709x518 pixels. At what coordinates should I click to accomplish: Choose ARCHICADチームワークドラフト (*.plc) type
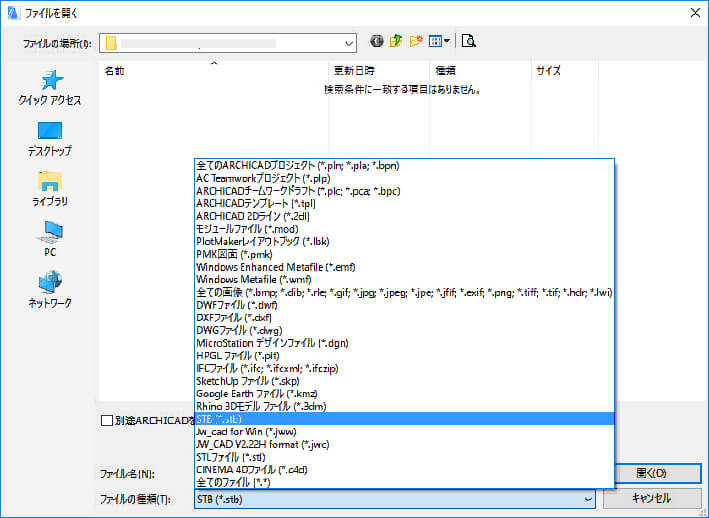[404, 191]
